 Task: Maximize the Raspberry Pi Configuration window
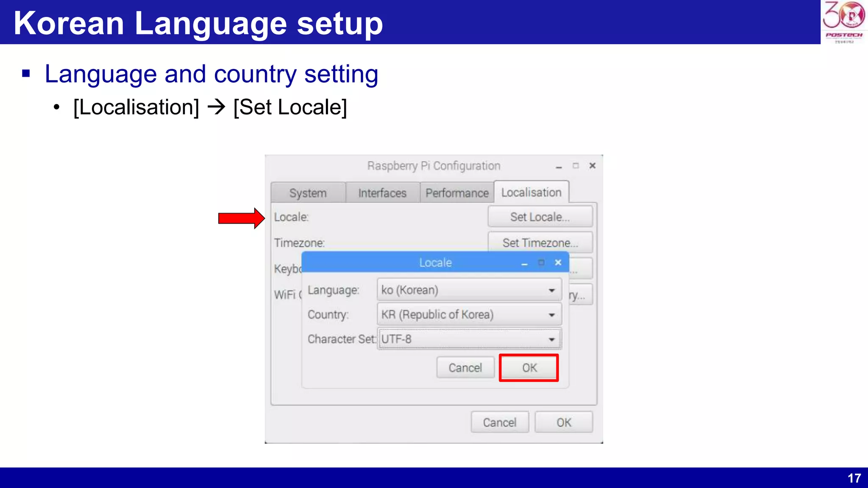click(x=576, y=166)
